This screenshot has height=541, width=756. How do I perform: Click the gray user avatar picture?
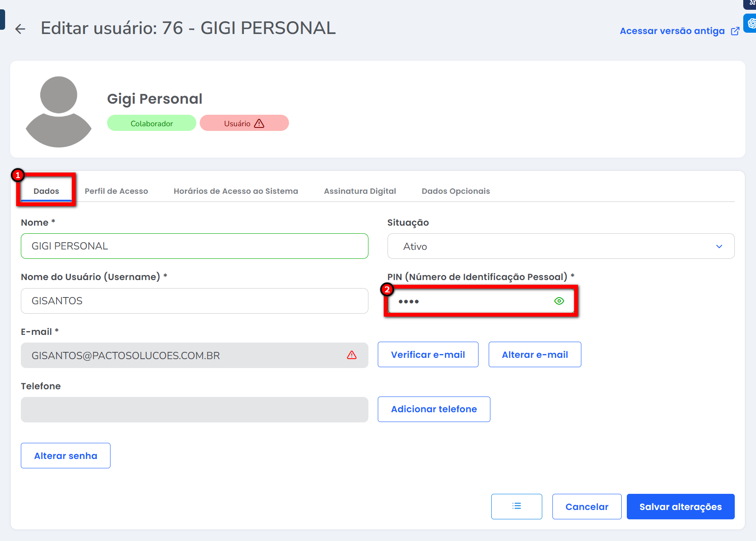click(59, 111)
